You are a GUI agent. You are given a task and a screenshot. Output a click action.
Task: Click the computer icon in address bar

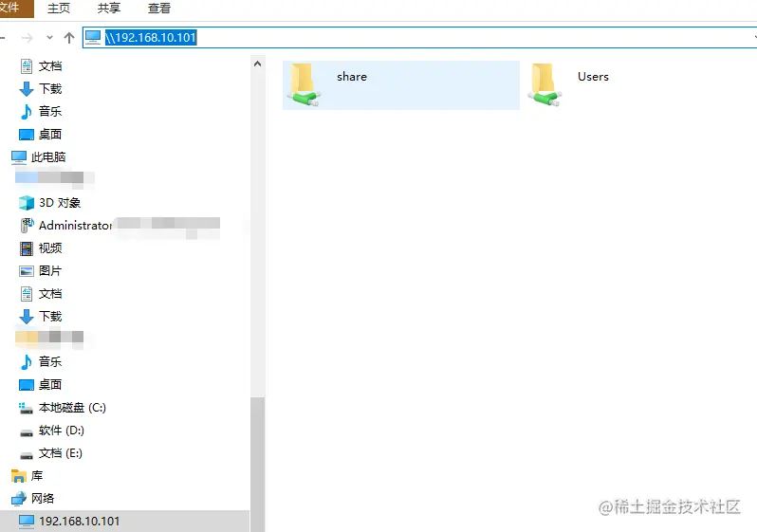[93, 37]
